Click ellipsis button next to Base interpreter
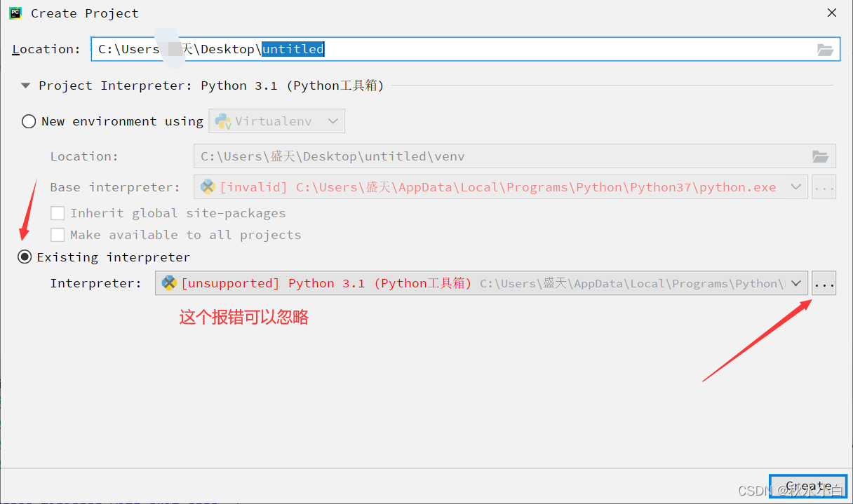 coord(824,187)
